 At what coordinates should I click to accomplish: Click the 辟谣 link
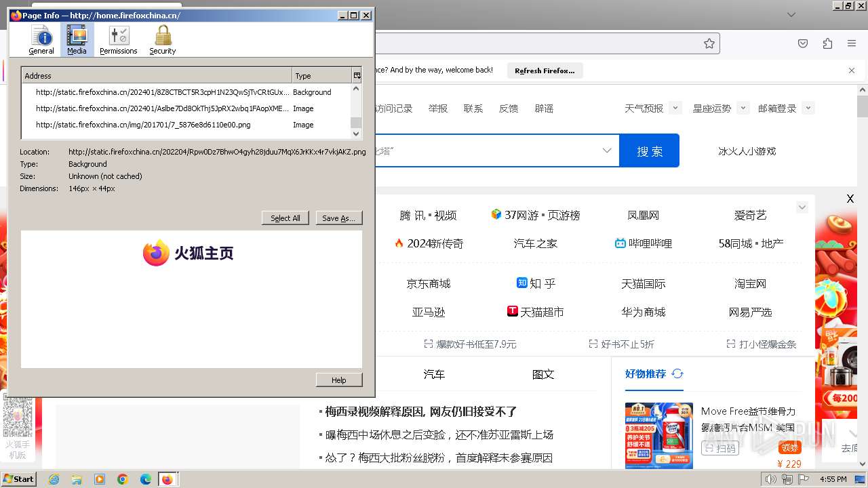click(544, 108)
